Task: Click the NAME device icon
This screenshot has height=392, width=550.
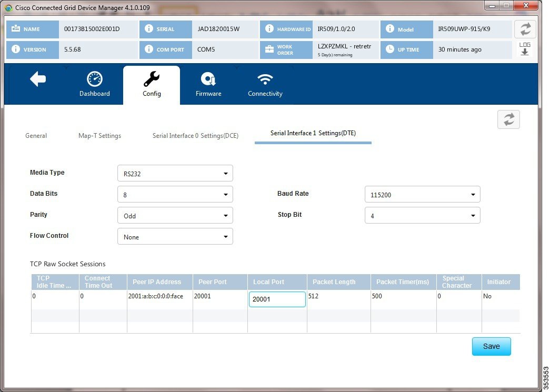Action: (x=15, y=29)
